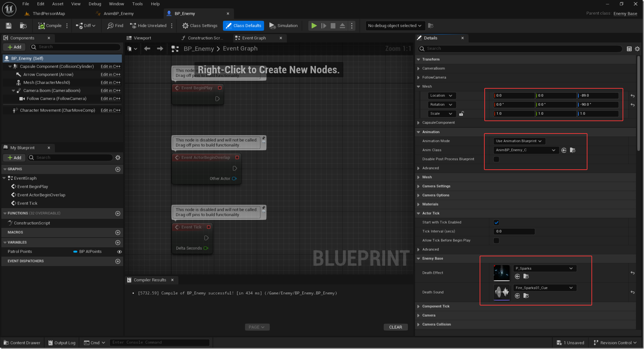Add a new event dispatcher with plus icon
The image size is (644, 349).
(x=118, y=261)
